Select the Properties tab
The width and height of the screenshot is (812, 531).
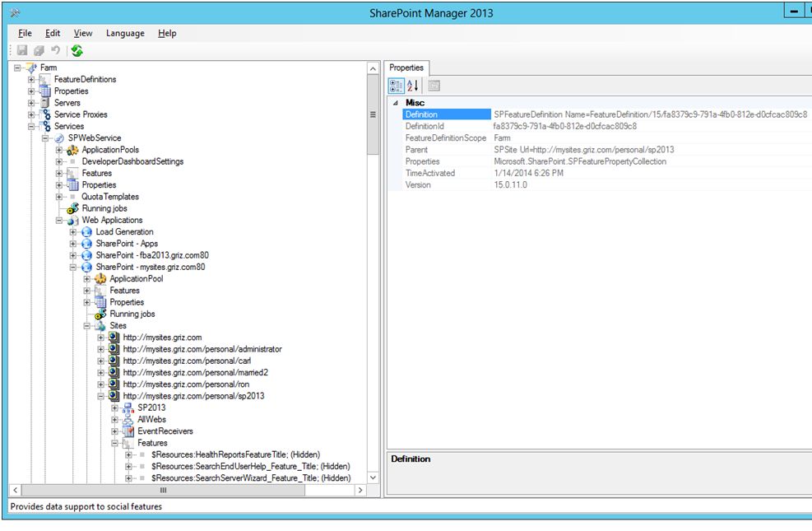[406, 68]
